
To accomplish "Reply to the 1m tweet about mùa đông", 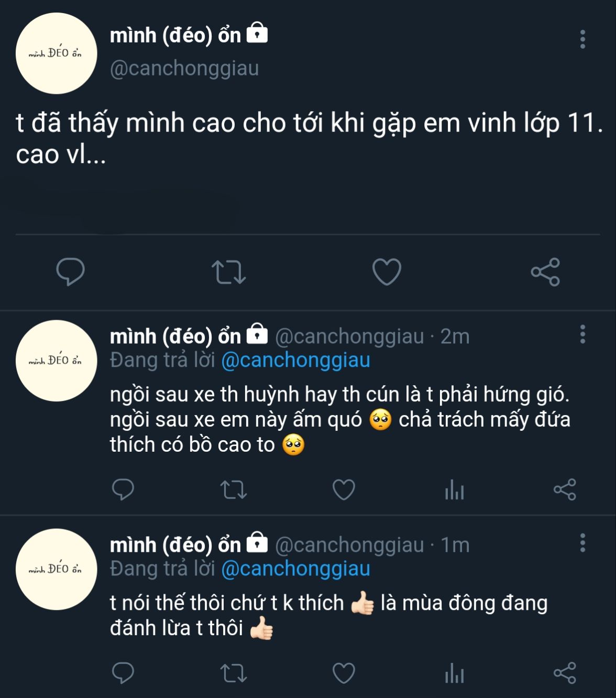I will [123, 673].
